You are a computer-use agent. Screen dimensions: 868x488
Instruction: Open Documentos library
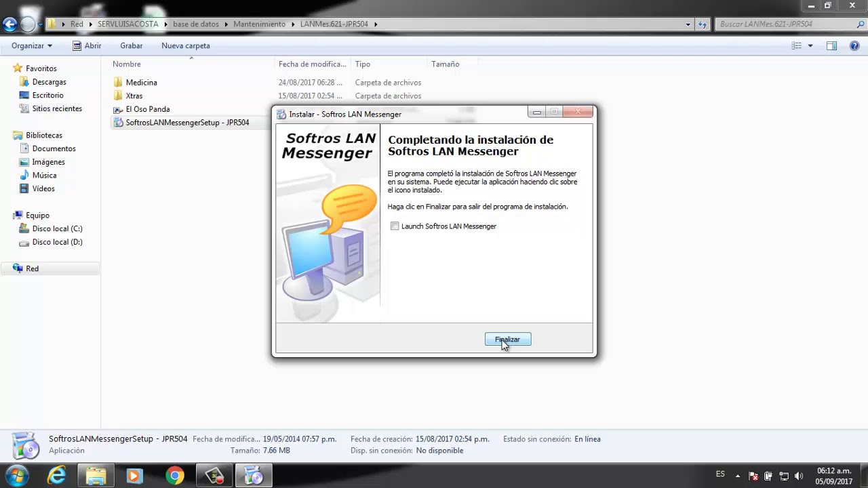click(54, 148)
